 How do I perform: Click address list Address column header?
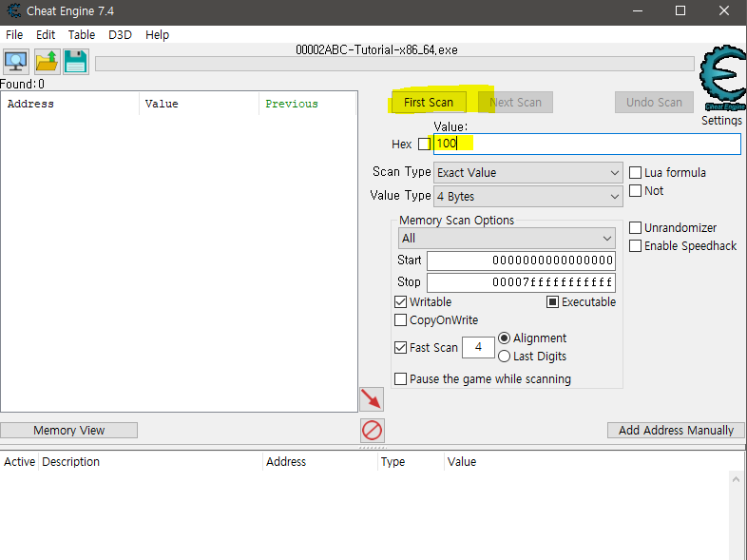click(320, 462)
